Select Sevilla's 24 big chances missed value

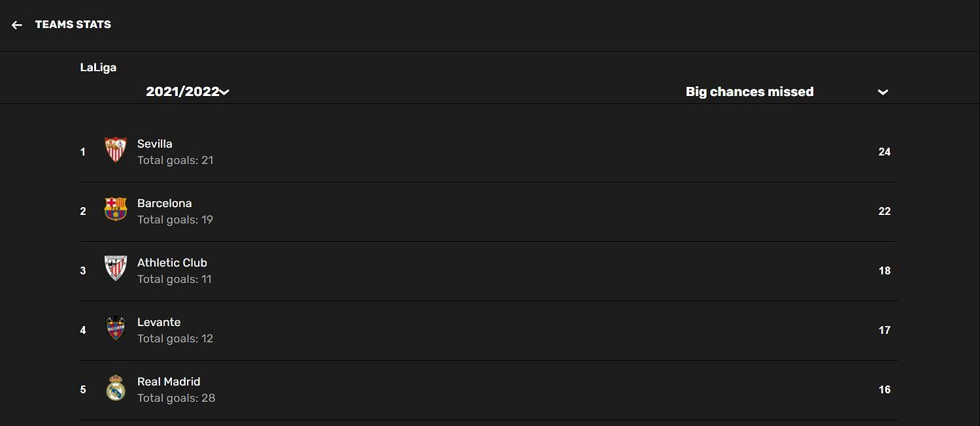click(x=885, y=152)
